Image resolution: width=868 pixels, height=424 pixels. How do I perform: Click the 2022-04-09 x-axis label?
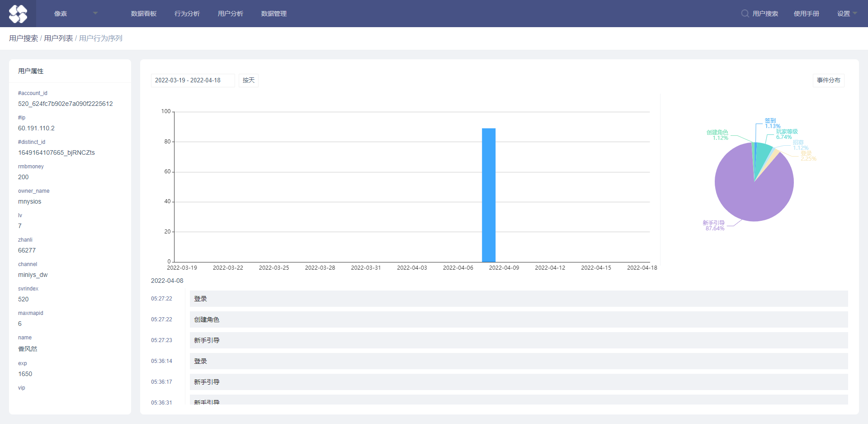(x=504, y=268)
